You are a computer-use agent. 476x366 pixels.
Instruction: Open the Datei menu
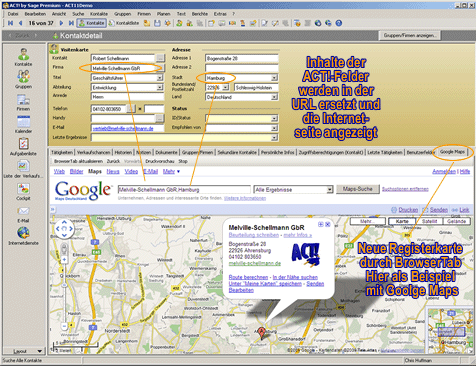[x=13, y=14]
